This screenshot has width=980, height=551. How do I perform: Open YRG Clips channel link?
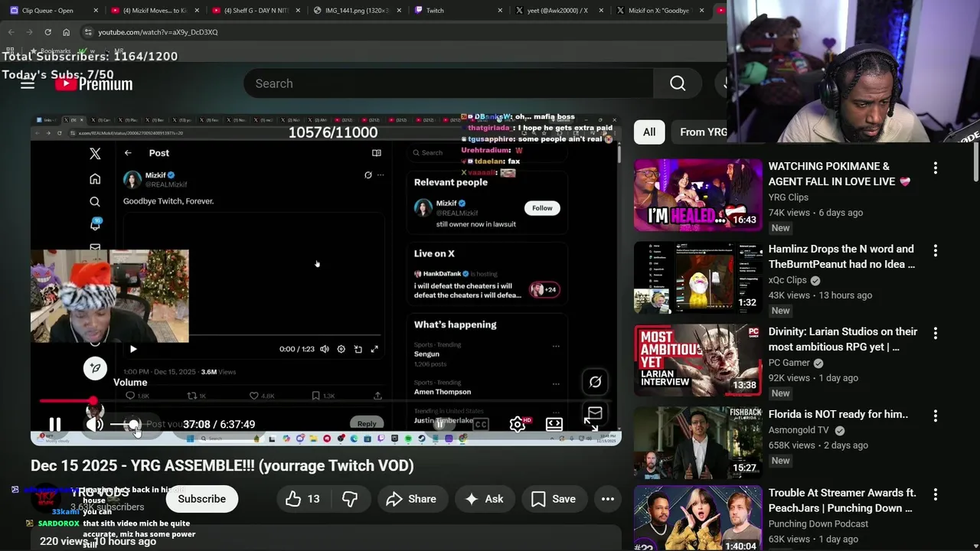[788, 197]
